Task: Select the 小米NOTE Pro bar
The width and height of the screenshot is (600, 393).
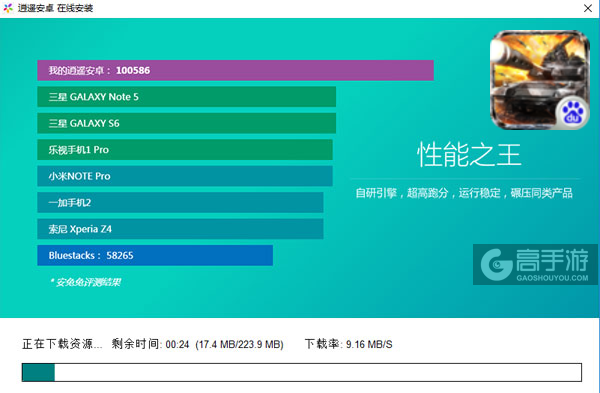Action: click(x=185, y=176)
